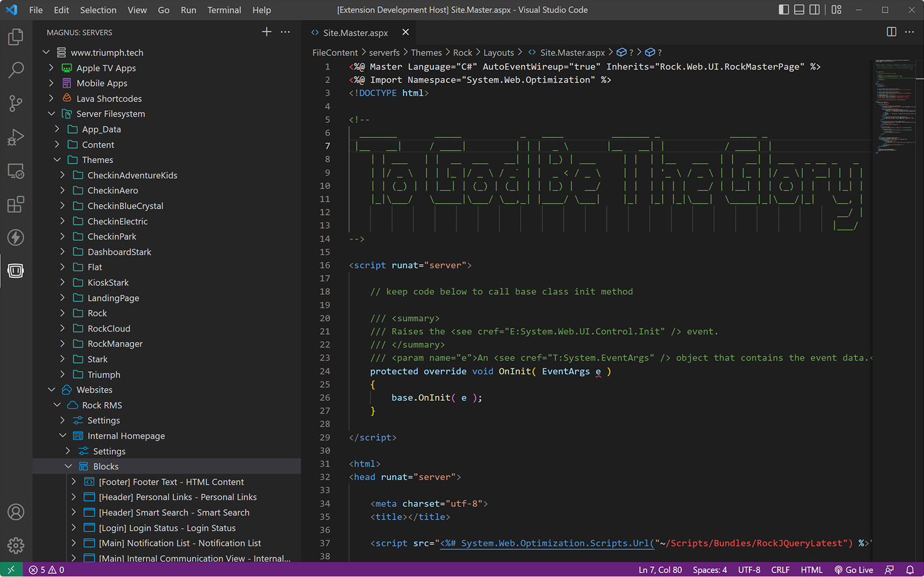Collapse the www.triumph.tech server node

coord(46,53)
